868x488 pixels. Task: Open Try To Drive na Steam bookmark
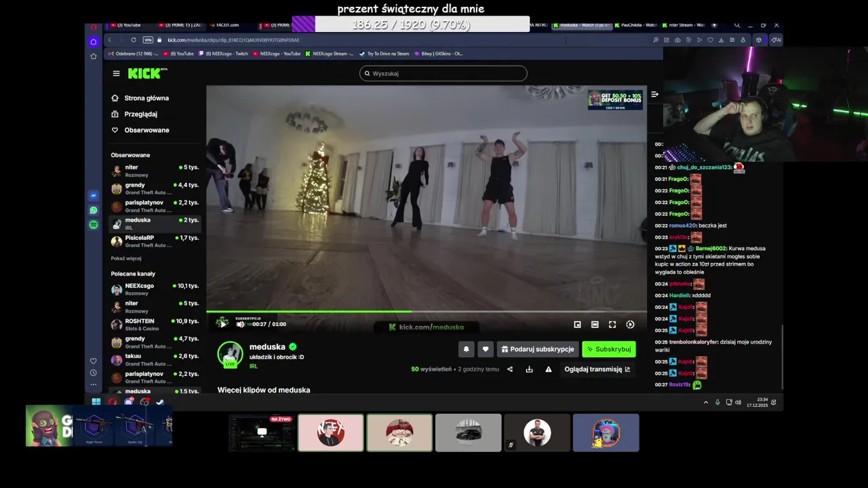coord(384,54)
